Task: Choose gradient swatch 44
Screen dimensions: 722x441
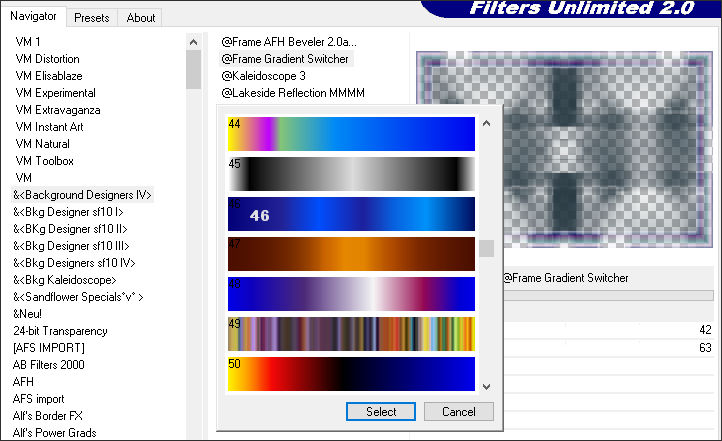Action: tap(351, 133)
